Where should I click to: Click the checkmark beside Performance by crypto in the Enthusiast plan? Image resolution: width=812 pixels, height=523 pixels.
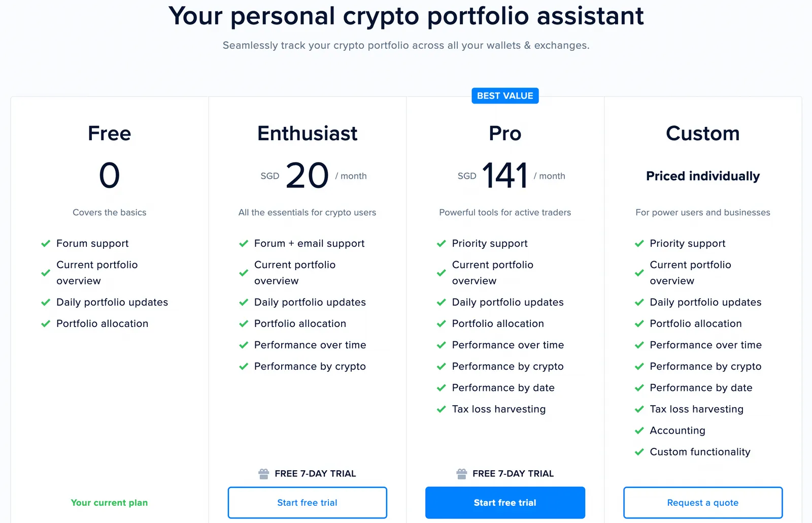point(244,367)
